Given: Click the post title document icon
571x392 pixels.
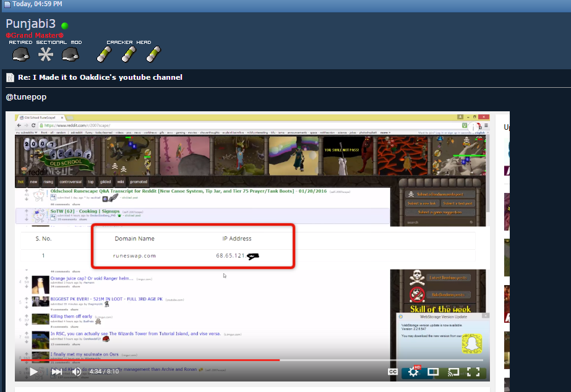Looking at the screenshot, I should coord(10,77).
